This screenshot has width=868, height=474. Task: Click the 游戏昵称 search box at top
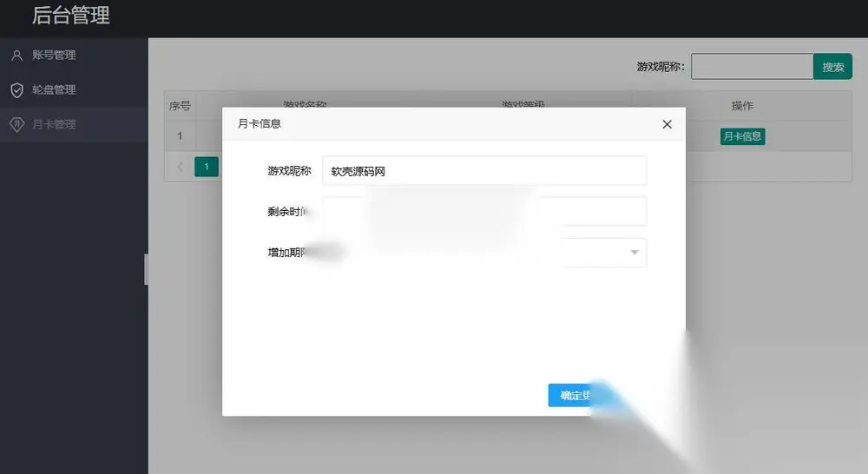point(752,67)
